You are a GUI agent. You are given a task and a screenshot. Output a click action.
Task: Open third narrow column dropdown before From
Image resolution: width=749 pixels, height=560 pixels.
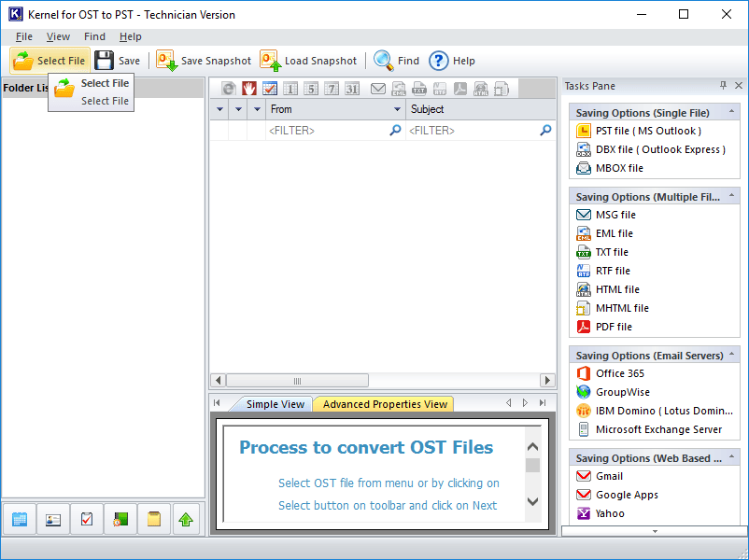coord(257,109)
